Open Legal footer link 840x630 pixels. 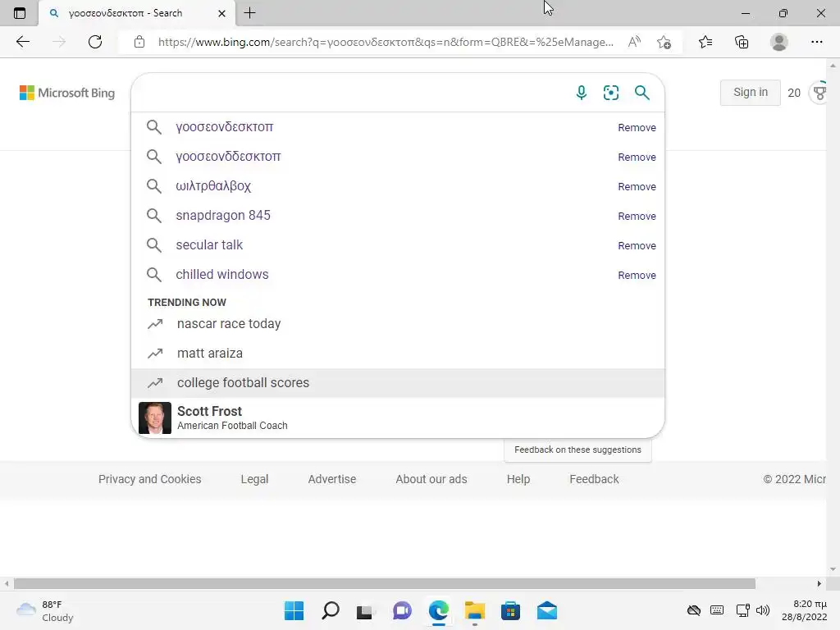[x=254, y=479]
